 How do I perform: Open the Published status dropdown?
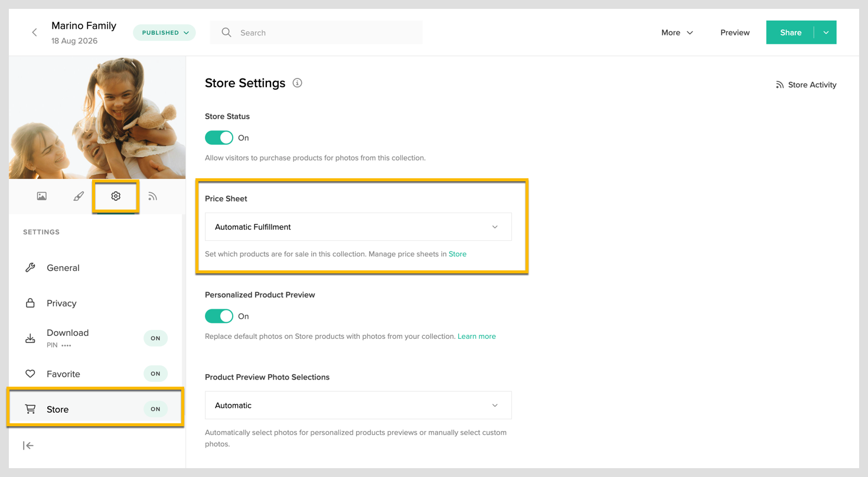164,32
